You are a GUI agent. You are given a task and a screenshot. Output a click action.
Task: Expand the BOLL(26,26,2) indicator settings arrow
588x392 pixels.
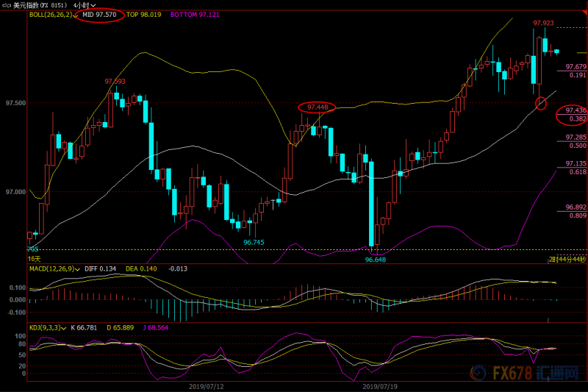(76, 15)
